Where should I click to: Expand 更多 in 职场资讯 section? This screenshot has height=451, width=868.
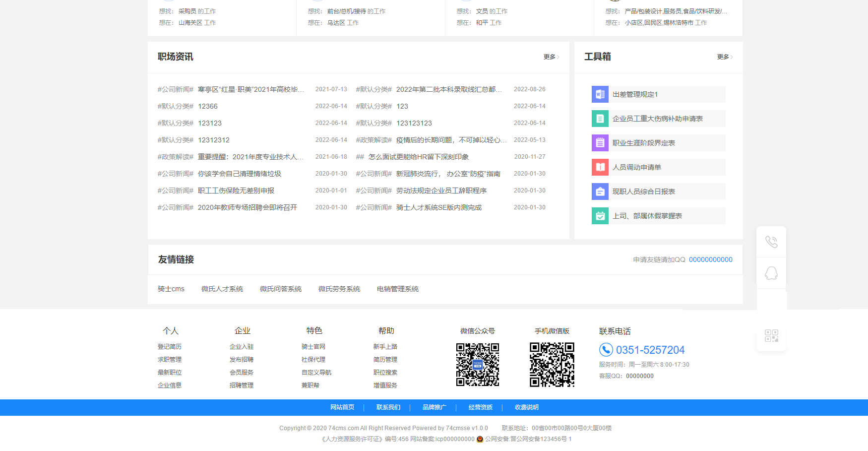pyautogui.click(x=551, y=57)
